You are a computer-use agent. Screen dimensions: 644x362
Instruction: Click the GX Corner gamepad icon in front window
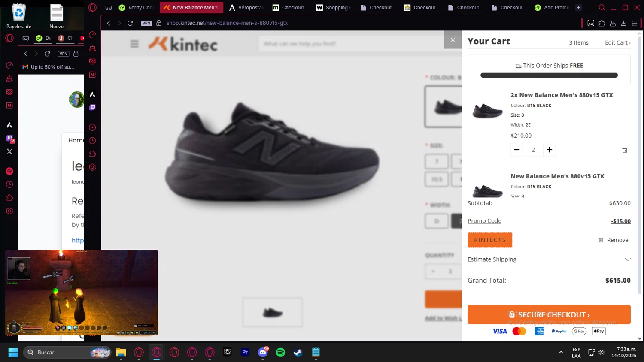[x=109, y=8]
